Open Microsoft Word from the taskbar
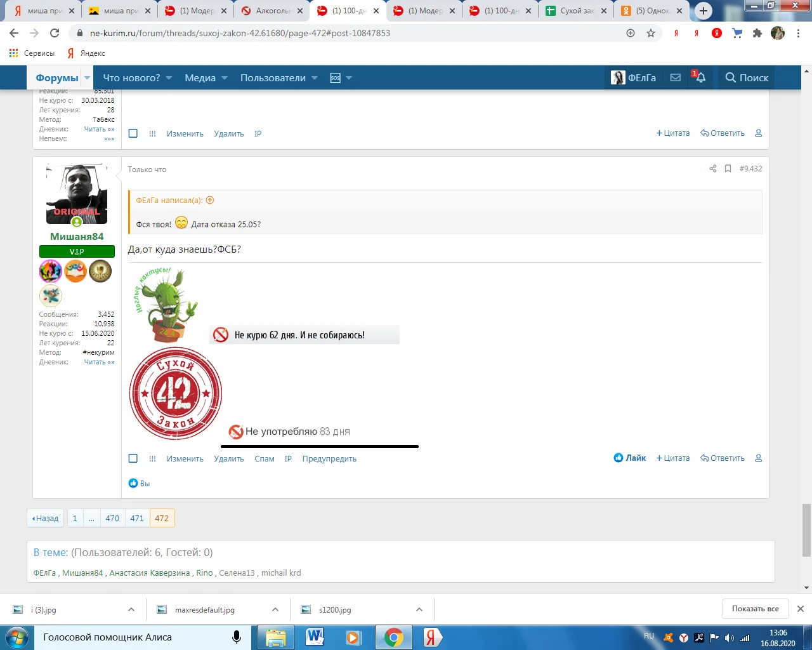 coord(315,637)
